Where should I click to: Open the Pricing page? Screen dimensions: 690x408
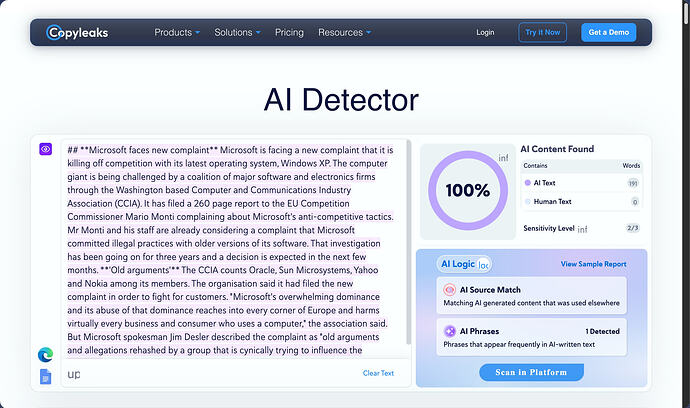pos(289,33)
